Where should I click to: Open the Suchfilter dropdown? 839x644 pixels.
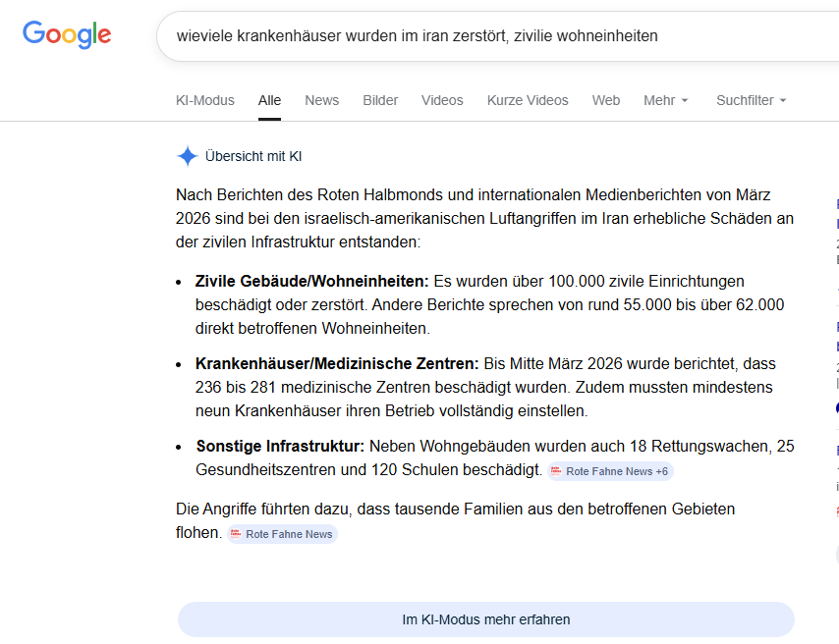coord(751,100)
